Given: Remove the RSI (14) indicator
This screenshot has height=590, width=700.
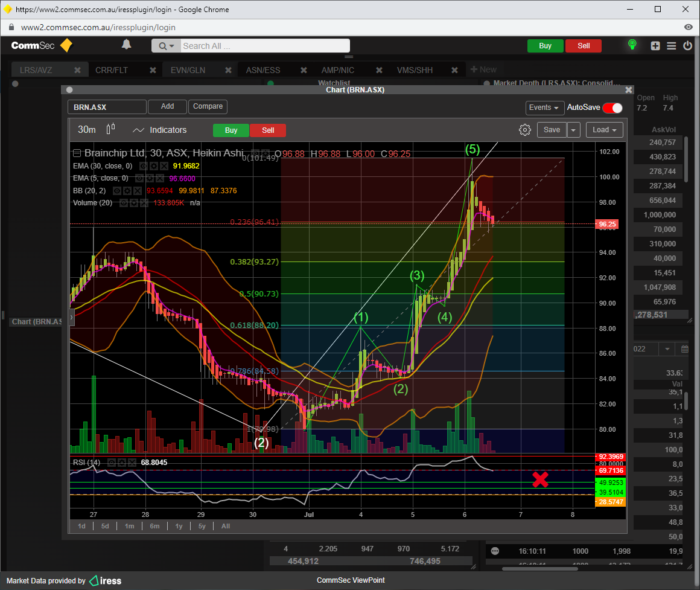Looking at the screenshot, I should 132,462.
